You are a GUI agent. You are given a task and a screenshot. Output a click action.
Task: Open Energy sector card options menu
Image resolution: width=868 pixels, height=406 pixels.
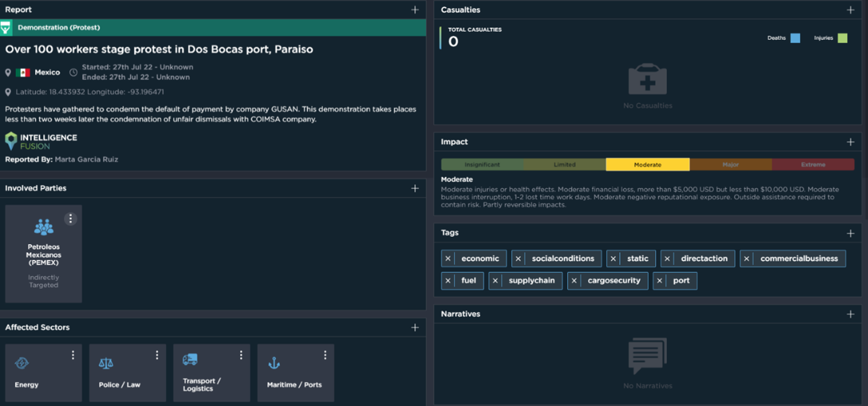coord(73,355)
